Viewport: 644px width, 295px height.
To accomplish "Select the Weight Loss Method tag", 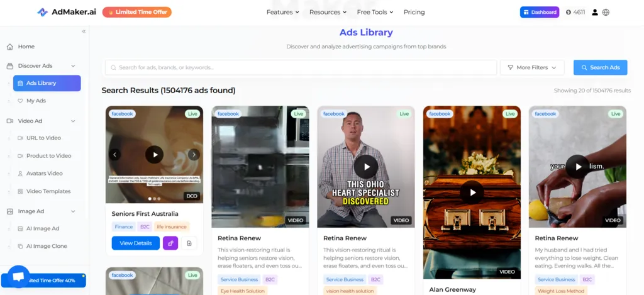I will coord(561,291).
